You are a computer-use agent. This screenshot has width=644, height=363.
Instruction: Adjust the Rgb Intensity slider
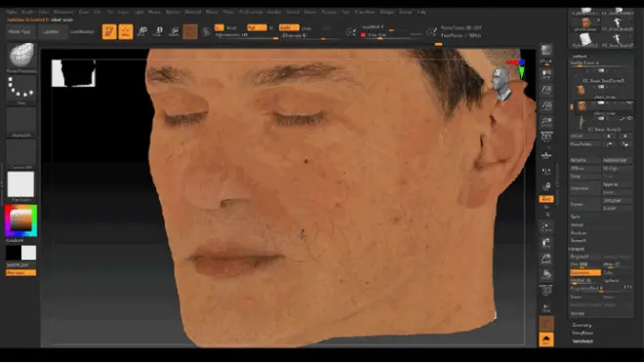tap(246, 36)
